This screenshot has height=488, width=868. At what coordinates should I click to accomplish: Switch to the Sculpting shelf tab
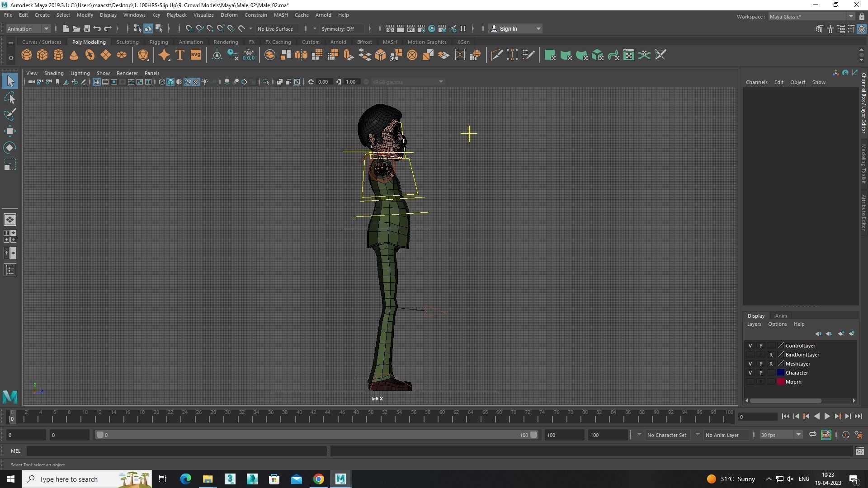[127, 42]
